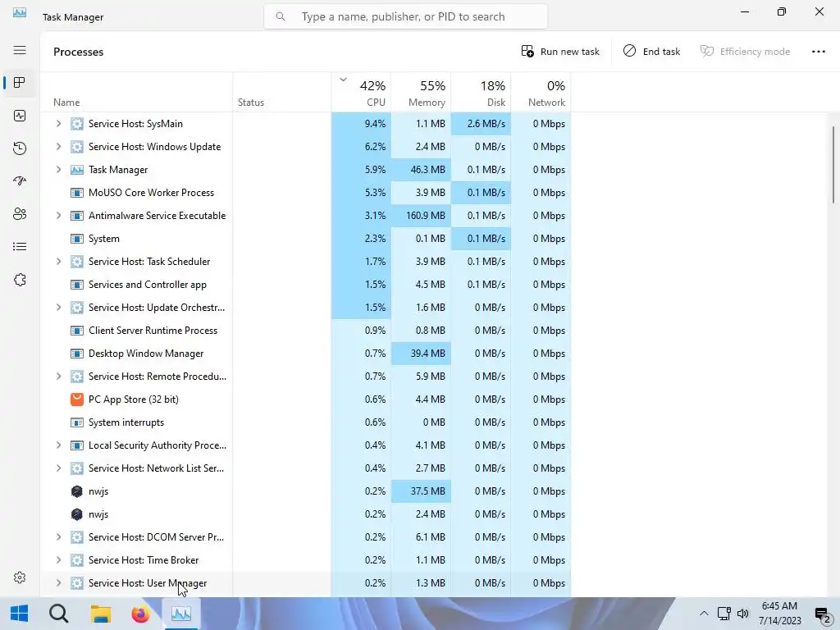This screenshot has width=840, height=630.
Task: Click the System interrupts process icon
Action: 77,422
